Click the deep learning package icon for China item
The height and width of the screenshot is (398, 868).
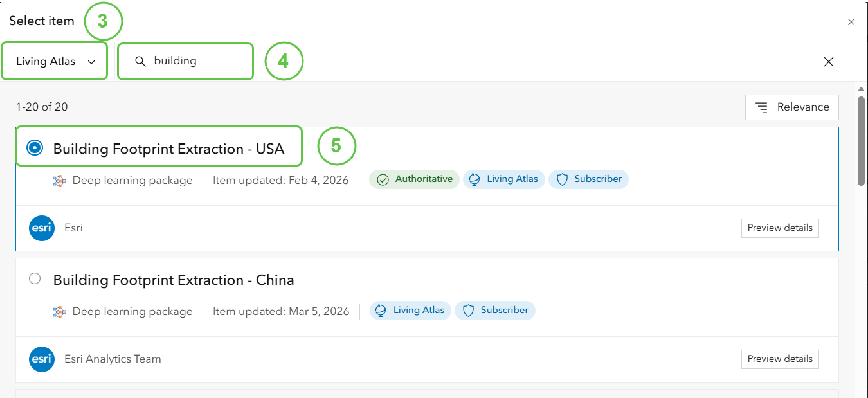60,312
